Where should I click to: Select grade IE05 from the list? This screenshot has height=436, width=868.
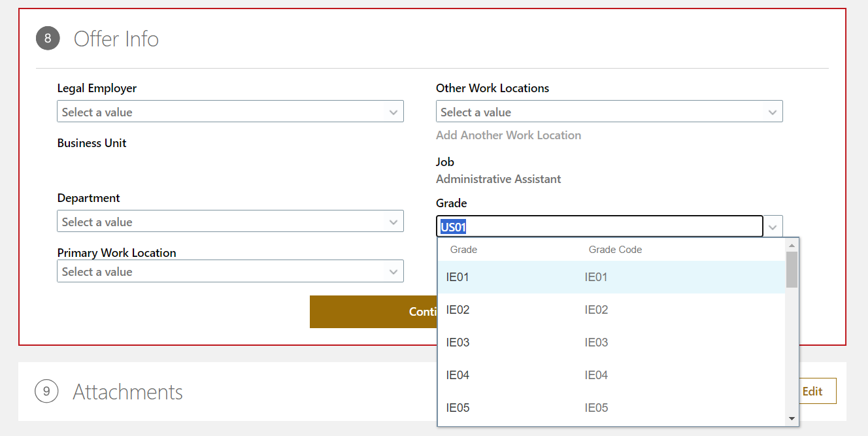click(x=611, y=408)
